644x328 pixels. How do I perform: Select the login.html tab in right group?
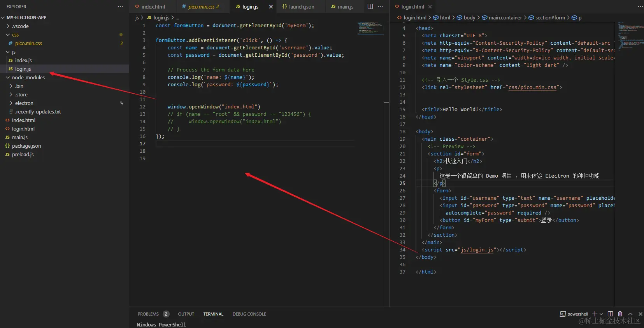coord(413,7)
